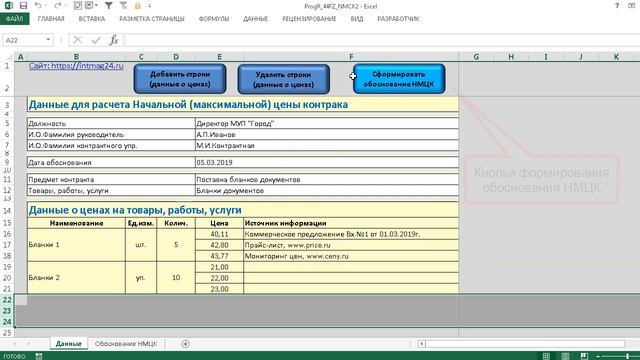The image size is (640, 360).
Task: Switch to the Обоснование НМЦК sheet tab
Action: coord(126,344)
